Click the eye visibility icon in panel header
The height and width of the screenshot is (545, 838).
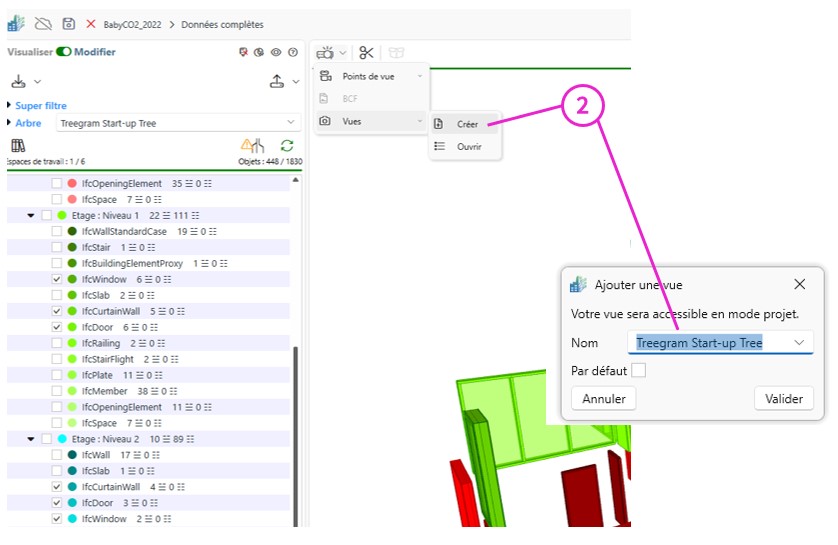pos(276,52)
